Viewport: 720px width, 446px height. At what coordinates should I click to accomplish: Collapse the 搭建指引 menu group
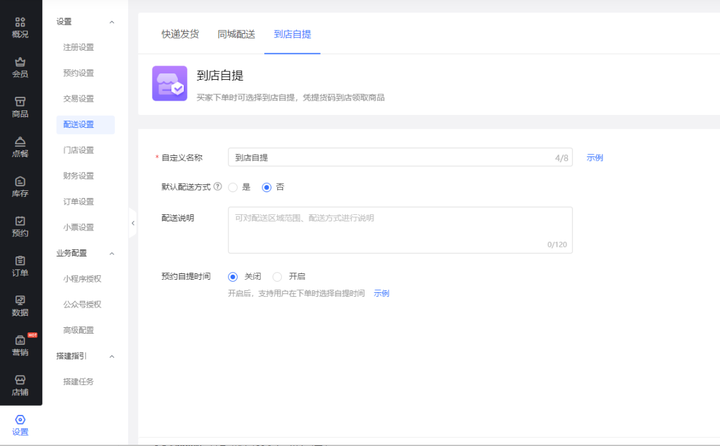pos(112,356)
